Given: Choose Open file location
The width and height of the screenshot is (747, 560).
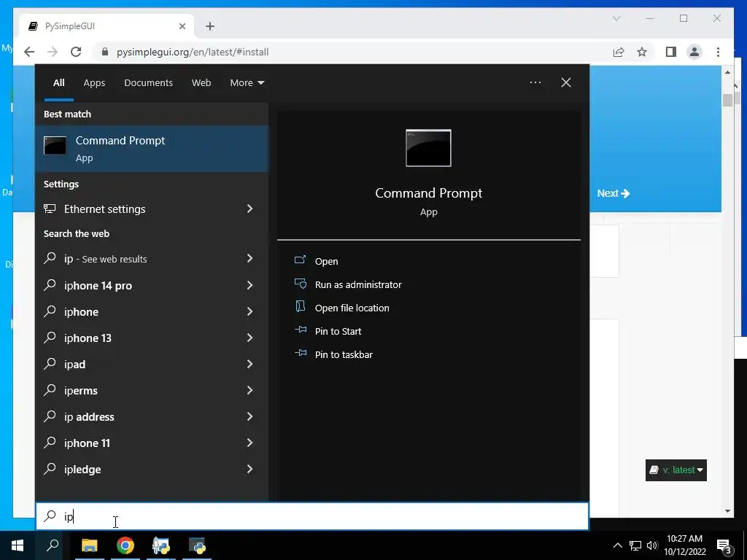Looking at the screenshot, I should pyautogui.click(x=352, y=308).
